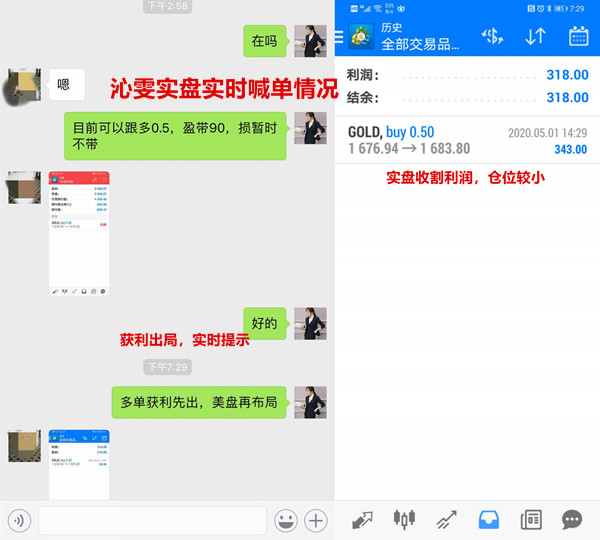600x540 pixels.
Task: Tap the 343.00 trade profit value
Action: tap(571, 149)
